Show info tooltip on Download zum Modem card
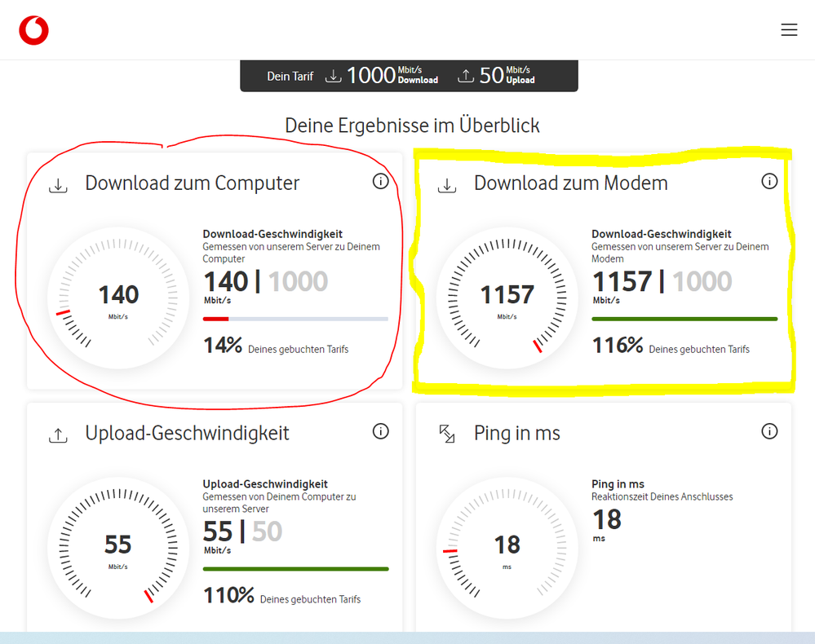The height and width of the screenshot is (644, 815). tap(769, 181)
